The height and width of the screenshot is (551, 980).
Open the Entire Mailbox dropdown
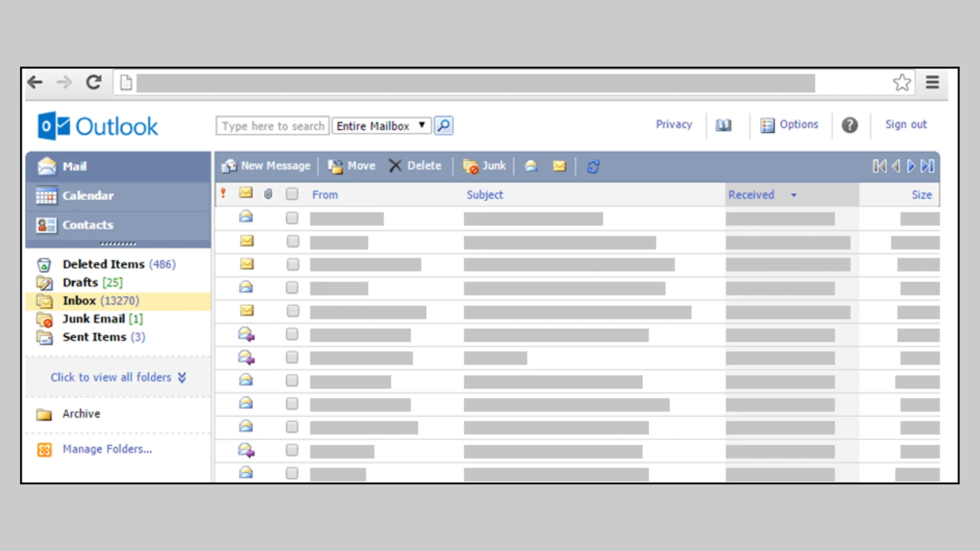(x=381, y=126)
